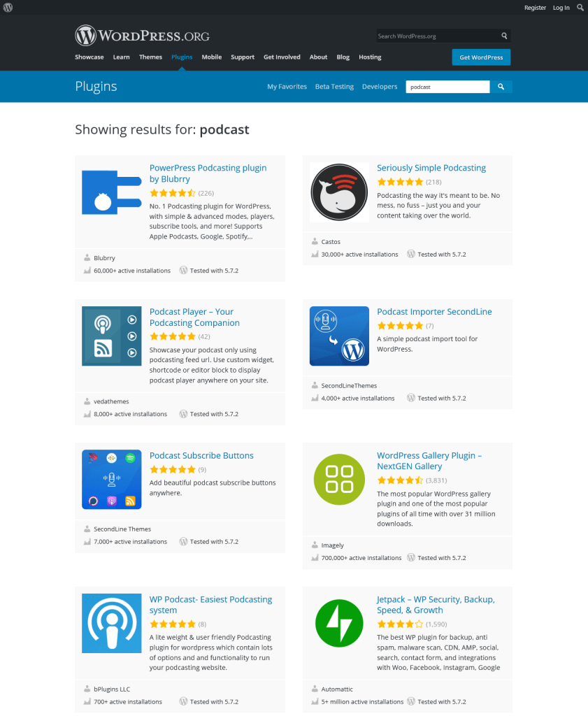This screenshot has width=588, height=716.
Task: Open the WP Podcast microphone thumbnail icon
Action: pyautogui.click(x=111, y=623)
